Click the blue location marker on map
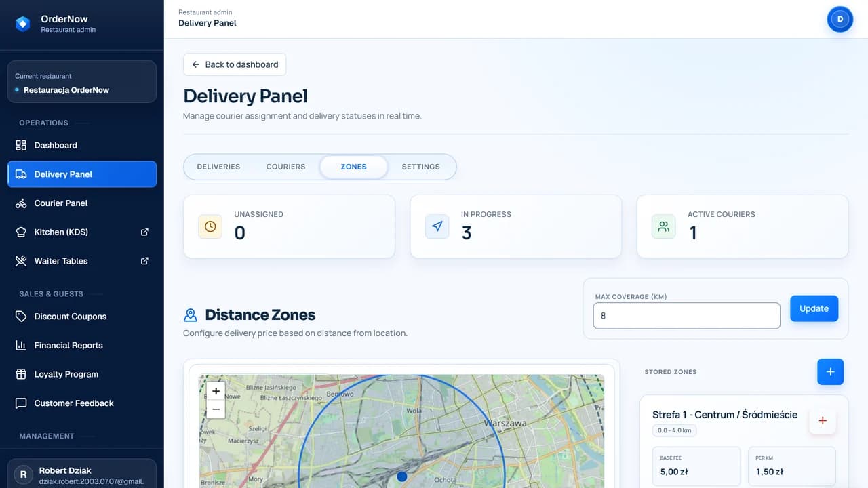The width and height of the screenshot is (868, 488). coord(401,476)
